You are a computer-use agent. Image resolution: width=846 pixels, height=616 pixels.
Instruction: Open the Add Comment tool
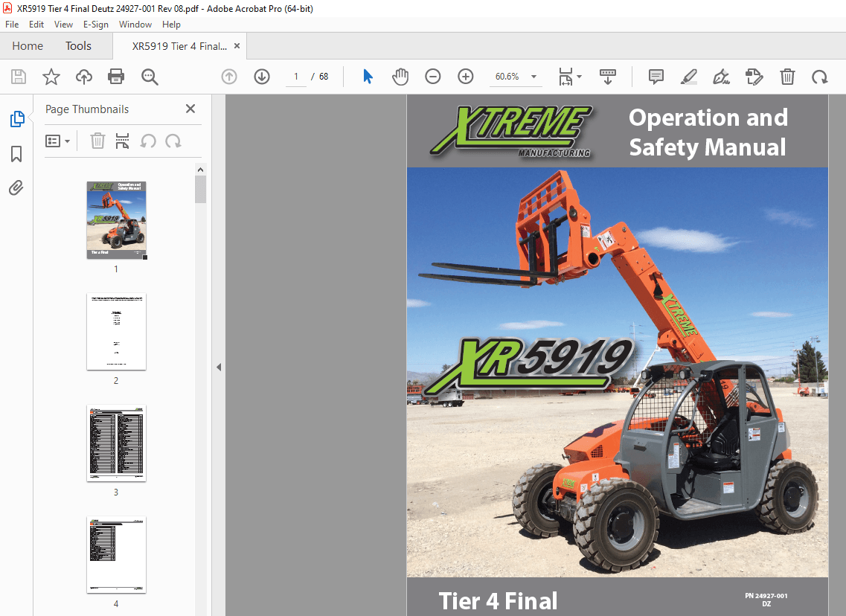[656, 77]
